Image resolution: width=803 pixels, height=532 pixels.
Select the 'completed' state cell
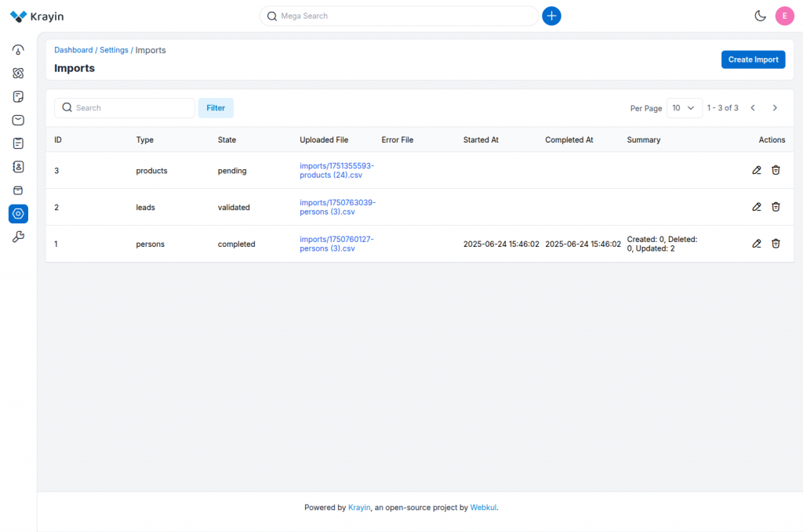(236, 244)
